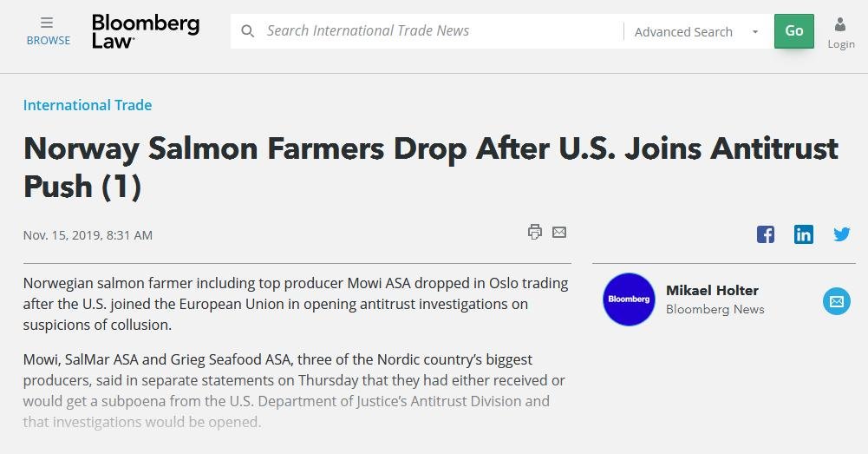Print the article using the printer icon
This screenshot has width=868, height=454.
[535, 232]
